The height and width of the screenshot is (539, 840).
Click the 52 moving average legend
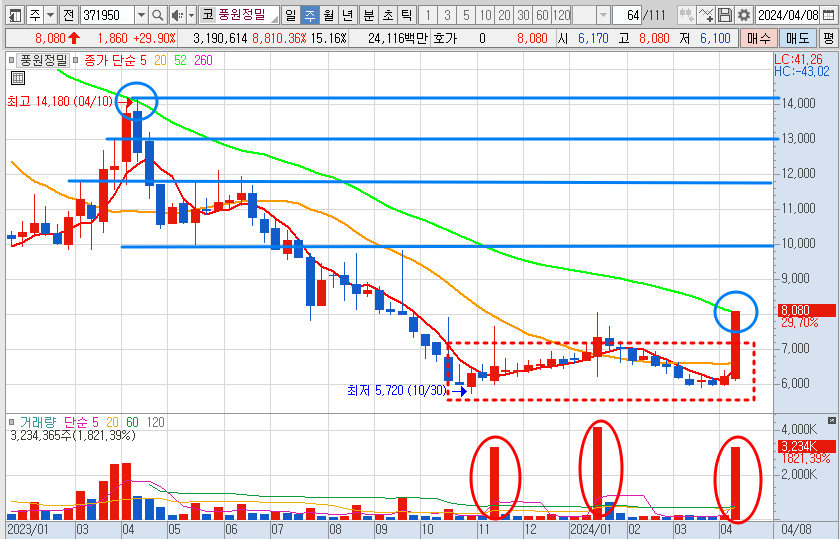click(181, 60)
